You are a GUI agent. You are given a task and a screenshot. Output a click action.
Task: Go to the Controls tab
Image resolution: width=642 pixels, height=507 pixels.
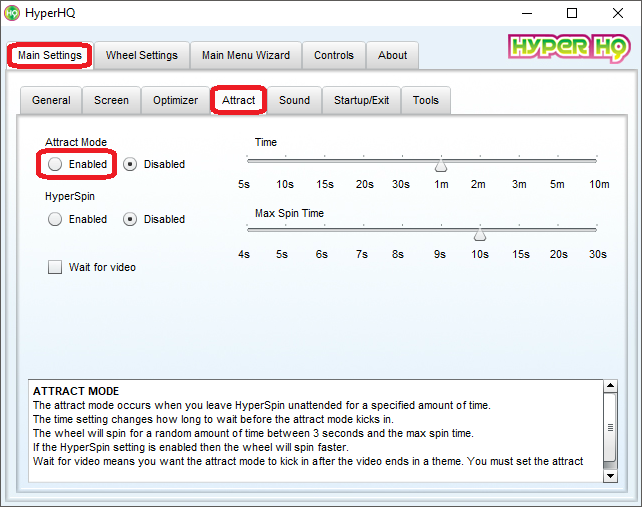point(334,55)
